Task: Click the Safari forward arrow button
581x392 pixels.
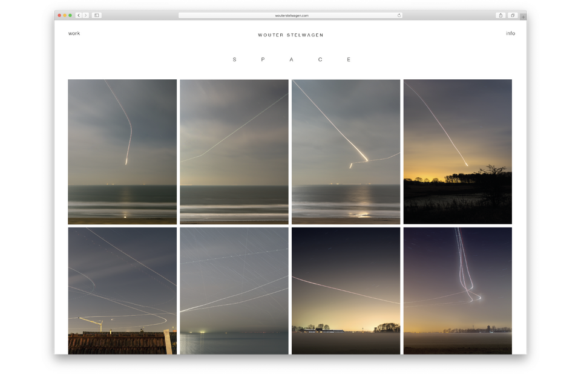Action: click(x=85, y=15)
